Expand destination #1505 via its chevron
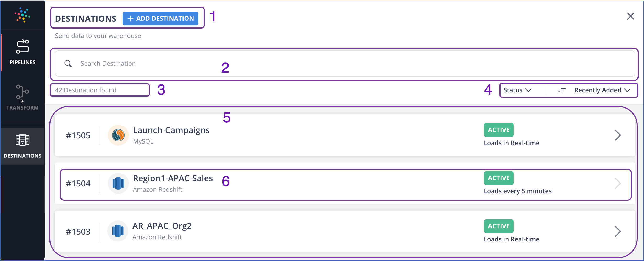This screenshot has height=261, width=644. [618, 135]
